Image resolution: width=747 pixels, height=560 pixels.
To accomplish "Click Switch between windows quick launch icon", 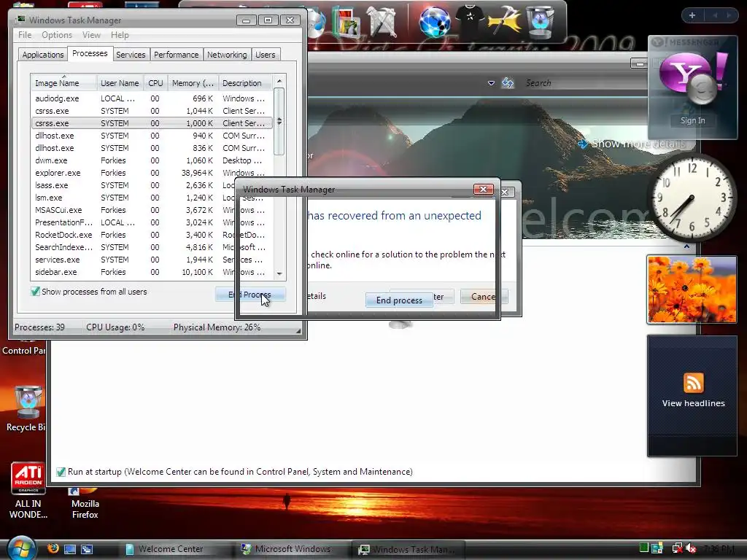I will 87,549.
